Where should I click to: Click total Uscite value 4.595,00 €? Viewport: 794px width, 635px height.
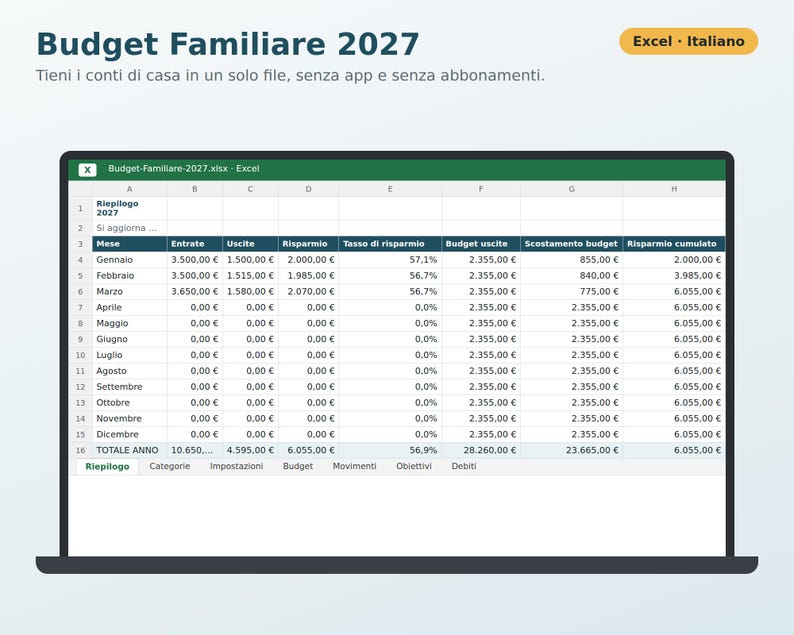tap(250, 450)
